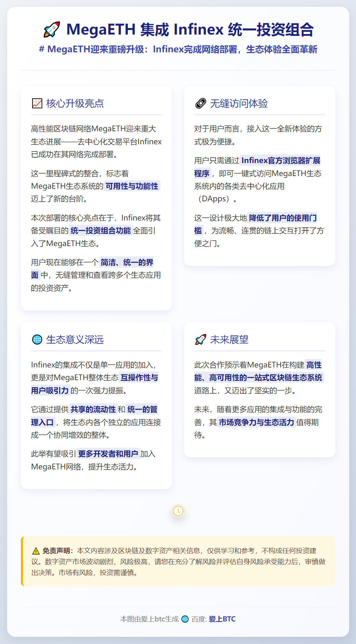Click the 未来展望 section heading
Image resolution: width=356 pixels, height=644 pixels.
(229, 339)
